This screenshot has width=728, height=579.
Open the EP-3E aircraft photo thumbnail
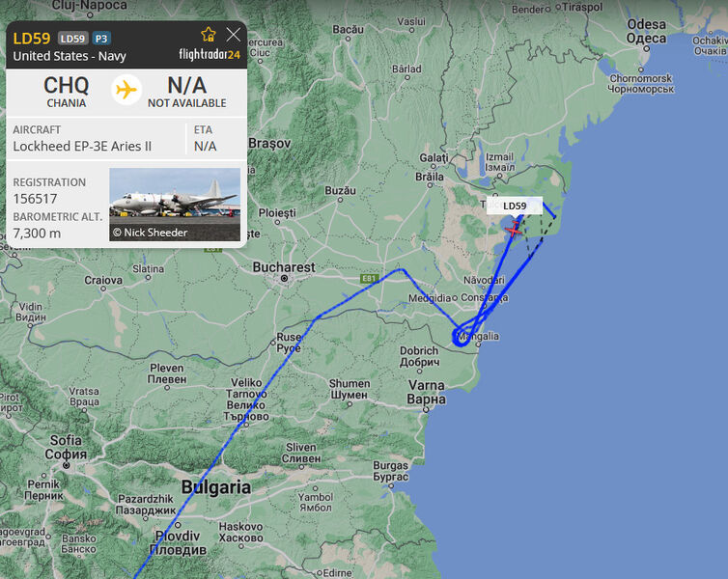pyautogui.click(x=175, y=205)
